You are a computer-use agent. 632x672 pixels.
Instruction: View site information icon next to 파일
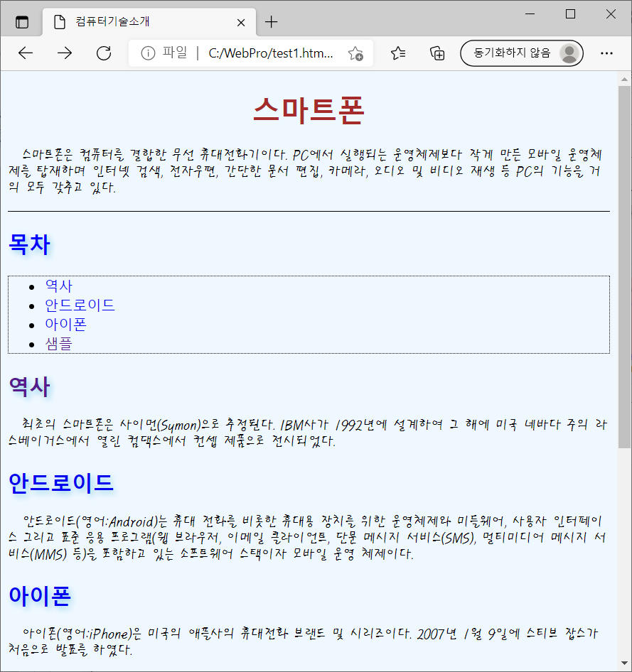(148, 53)
